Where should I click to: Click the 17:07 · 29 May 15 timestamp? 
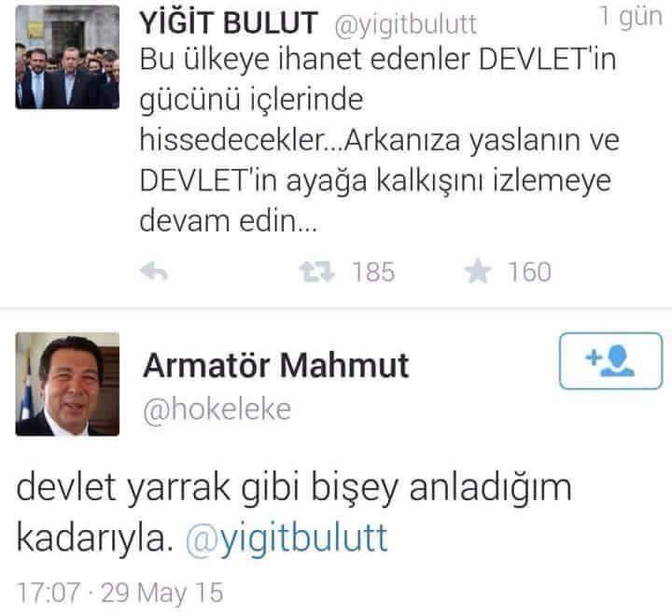pyautogui.click(x=120, y=593)
